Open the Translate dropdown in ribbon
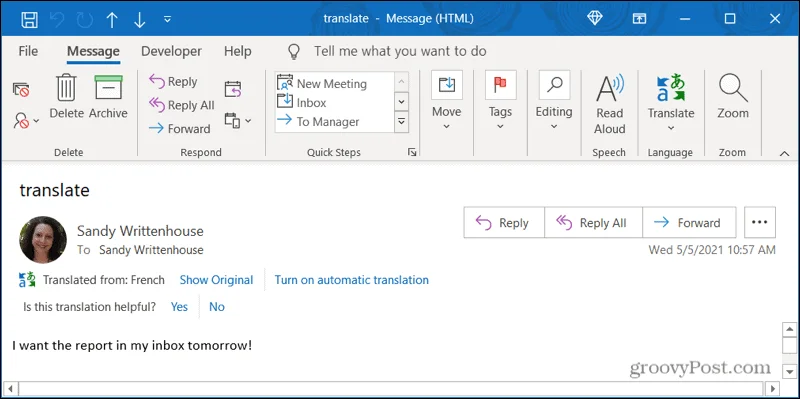Image resolution: width=800 pixels, height=399 pixels. (671, 103)
